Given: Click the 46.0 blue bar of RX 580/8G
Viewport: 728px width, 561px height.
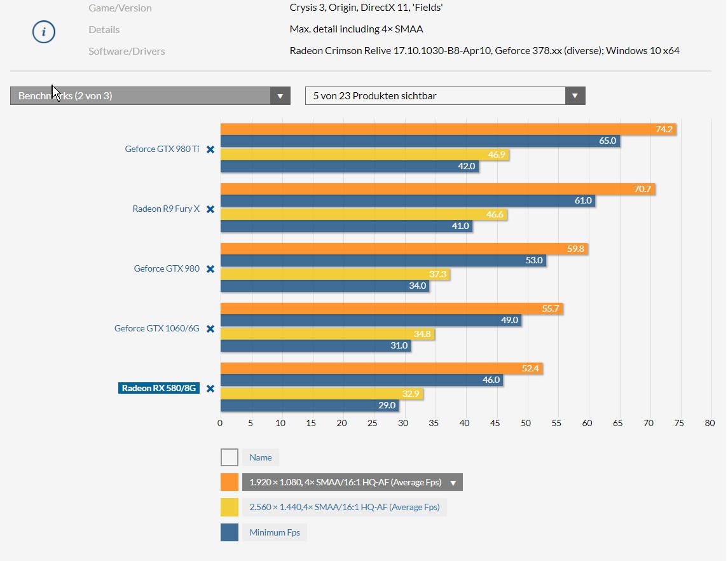Looking at the screenshot, I should click(x=362, y=380).
